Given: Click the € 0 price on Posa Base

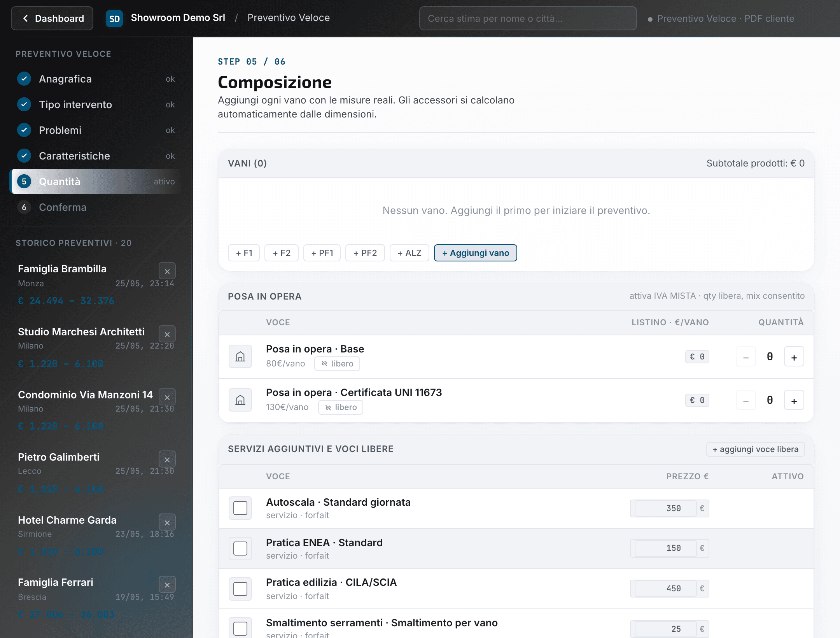Looking at the screenshot, I should pos(697,357).
